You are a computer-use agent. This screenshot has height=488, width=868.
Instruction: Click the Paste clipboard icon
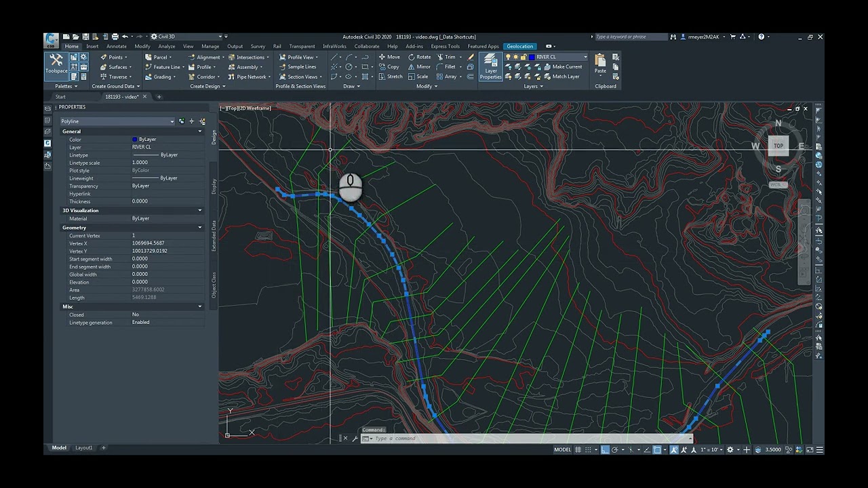(x=600, y=63)
